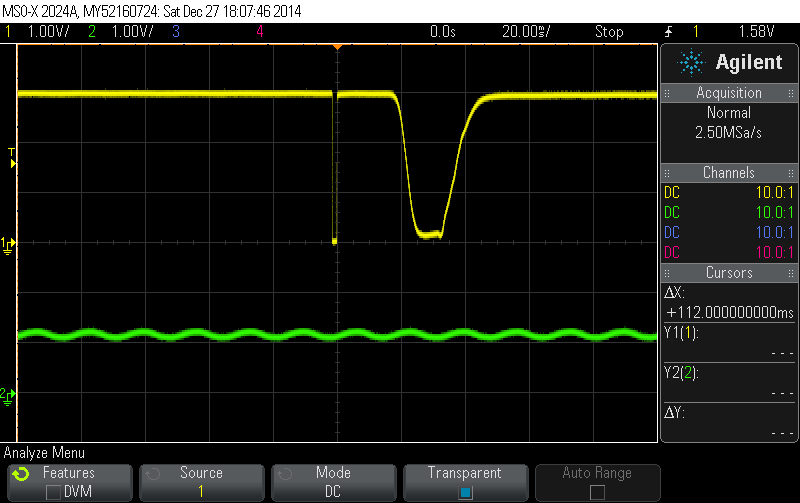
Task: Enable the DVM checkbox
Action: click(53, 492)
